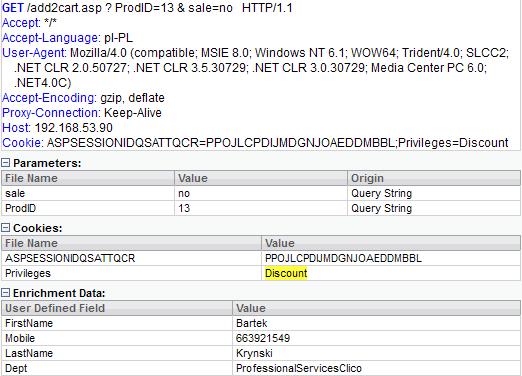
Task: Select the 'pl-PL' language value
Action: click(119, 38)
